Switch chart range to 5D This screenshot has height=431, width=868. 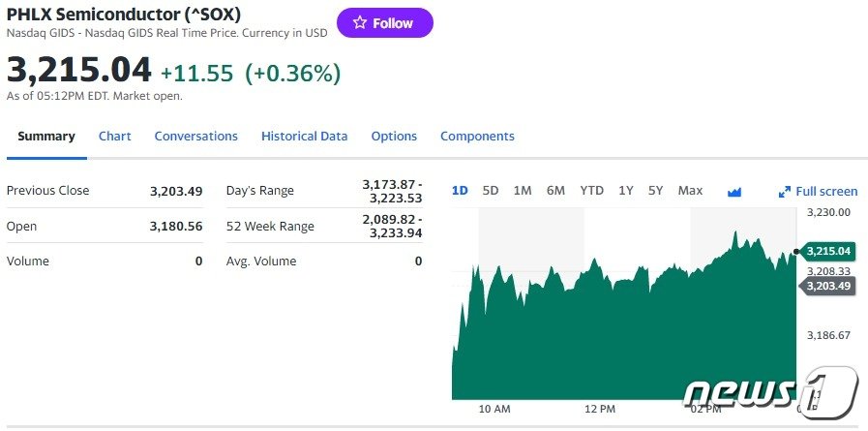[491, 191]
